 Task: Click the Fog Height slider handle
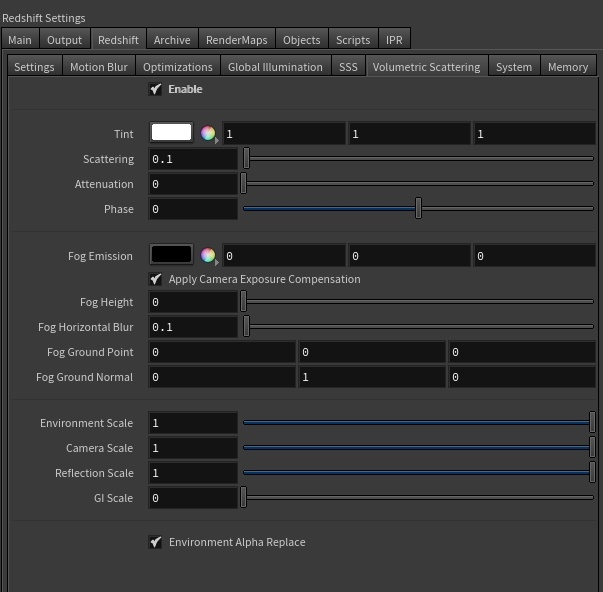(x=243, y=301)
